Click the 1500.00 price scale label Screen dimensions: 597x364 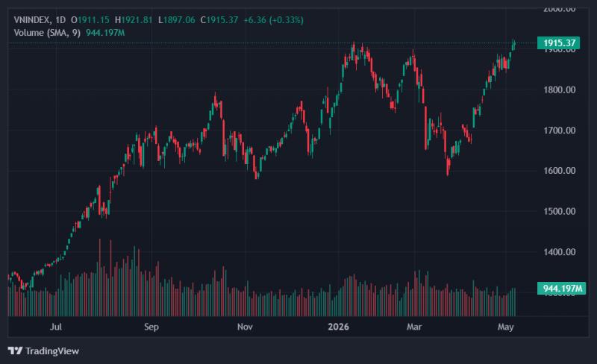tap(559, 211)
